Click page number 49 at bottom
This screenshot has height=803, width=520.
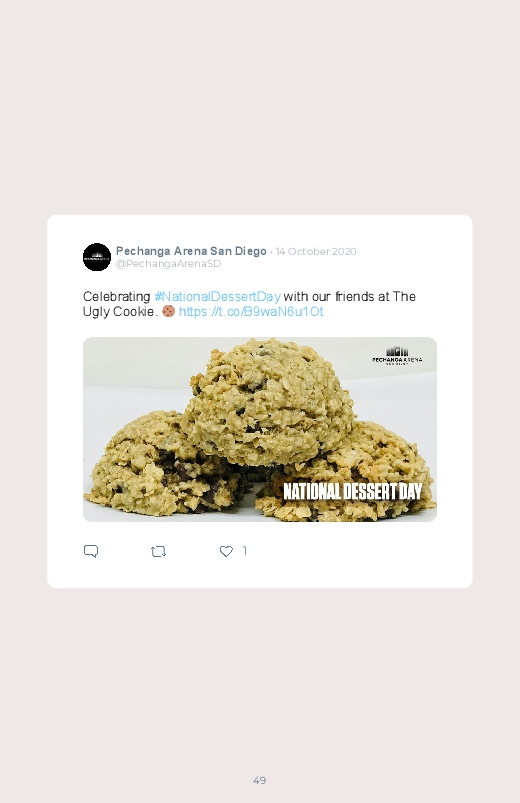260,780
